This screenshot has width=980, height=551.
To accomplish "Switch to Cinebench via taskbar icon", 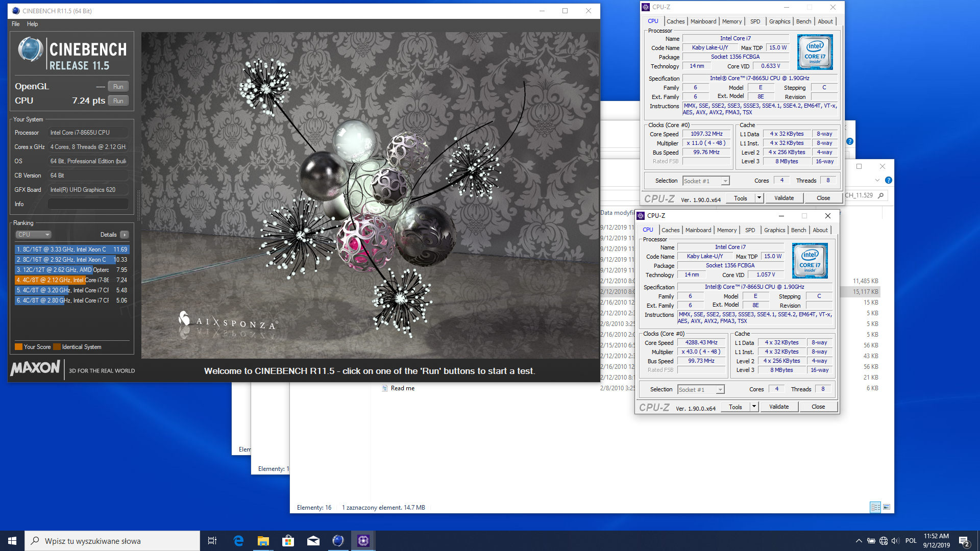I will point(338,541).
